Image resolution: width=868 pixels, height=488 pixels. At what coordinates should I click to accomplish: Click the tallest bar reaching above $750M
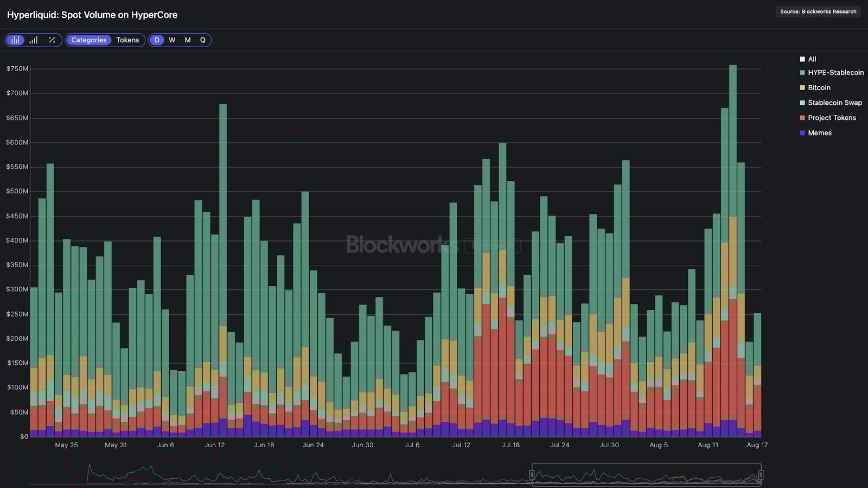click(x=733, y=251)
